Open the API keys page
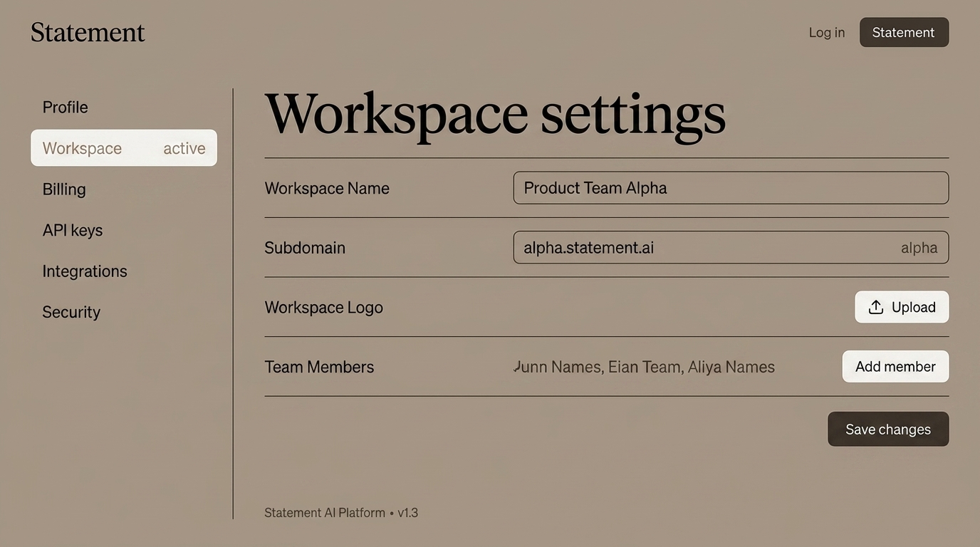Screen dimensions: 980x547 tap(73, 230)
